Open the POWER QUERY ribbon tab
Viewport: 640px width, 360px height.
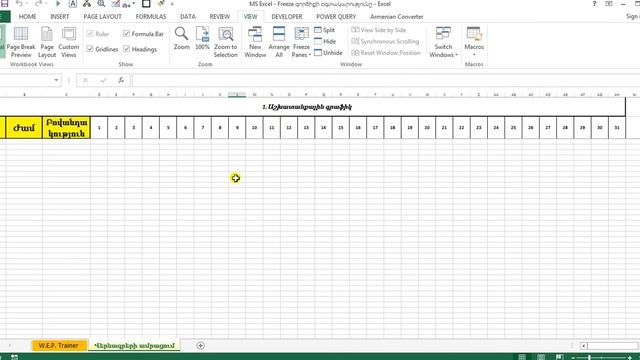click(336, 16)
